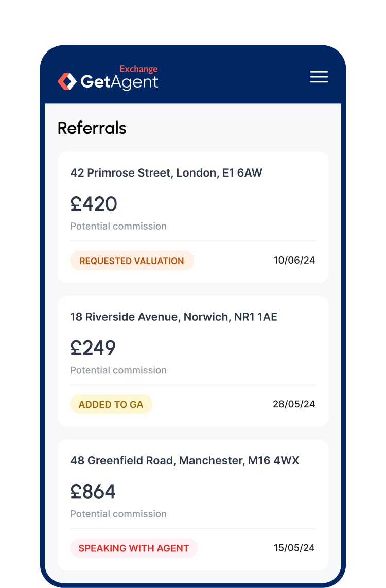Click Potential commission label under £864
The image size is (386, 588).
click(118, 514)
